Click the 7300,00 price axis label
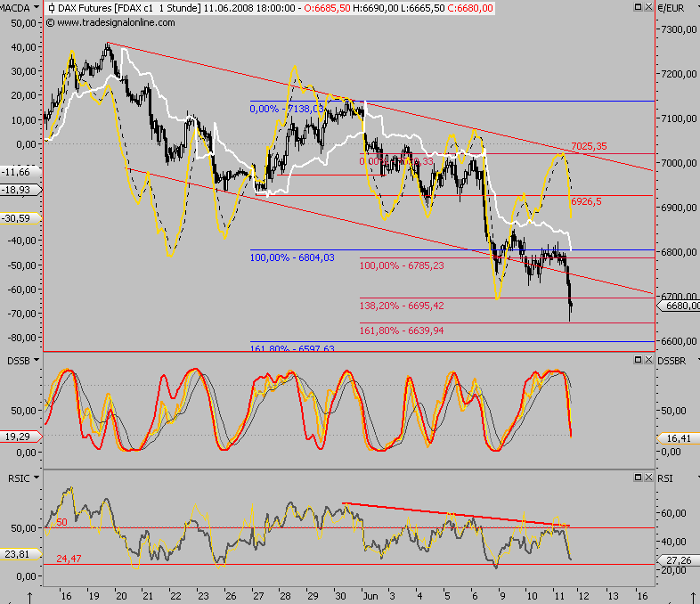The height and width of the screenshot is (604, 700). 679,29
